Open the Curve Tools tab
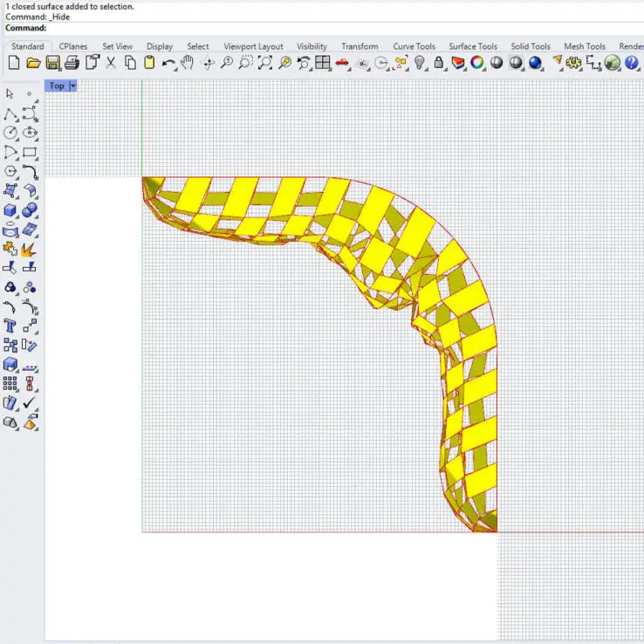Viewport: 644px width, 644px height. (x=414, y=46)
